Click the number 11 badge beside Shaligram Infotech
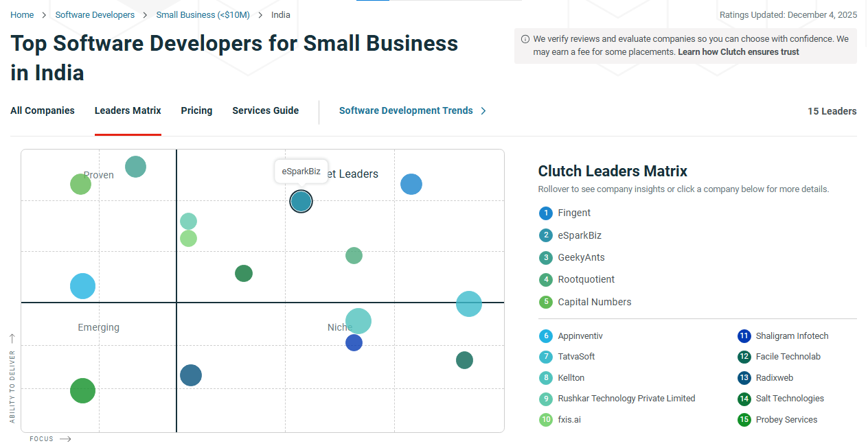Viewport: 868px width, 448px height. [744, 336]
